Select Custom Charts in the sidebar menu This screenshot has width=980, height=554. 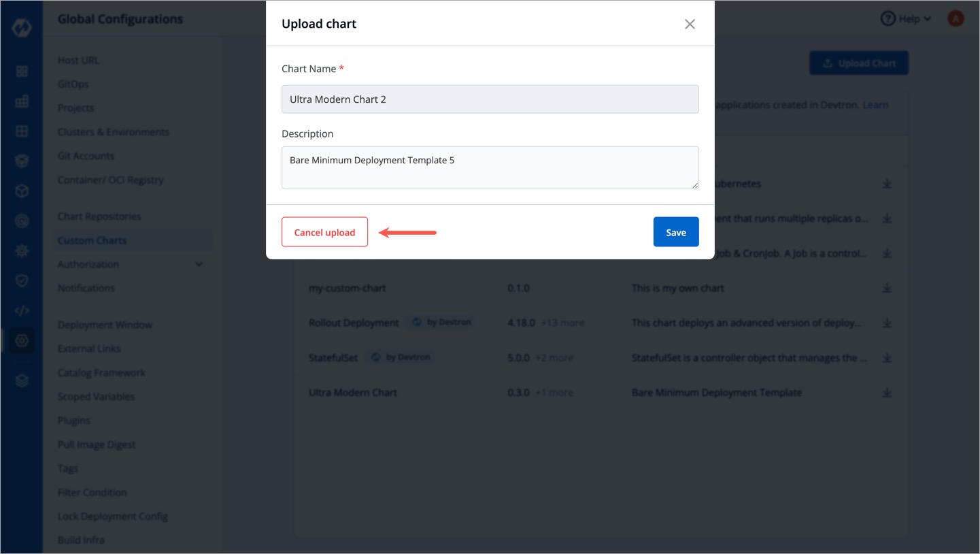click(x=92, y=240)
